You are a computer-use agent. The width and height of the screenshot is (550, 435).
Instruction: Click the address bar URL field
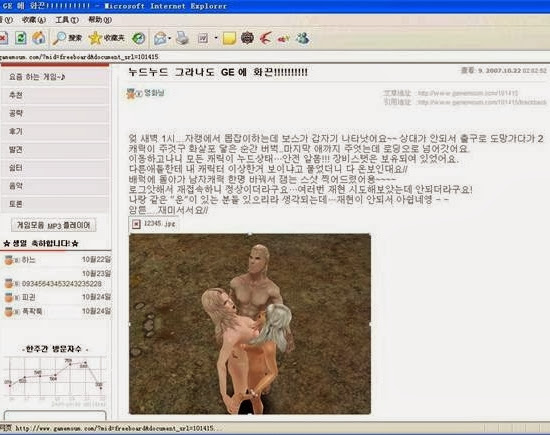274,57
